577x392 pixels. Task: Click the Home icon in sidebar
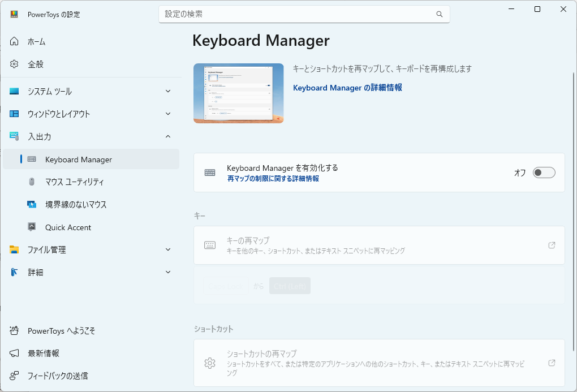pos(14,41)
